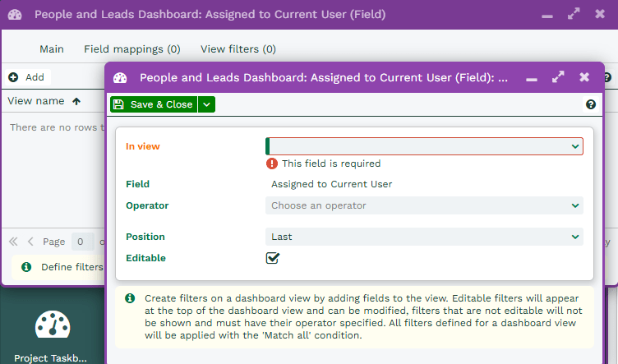Click the Add button with plus icon

[26, 77]
